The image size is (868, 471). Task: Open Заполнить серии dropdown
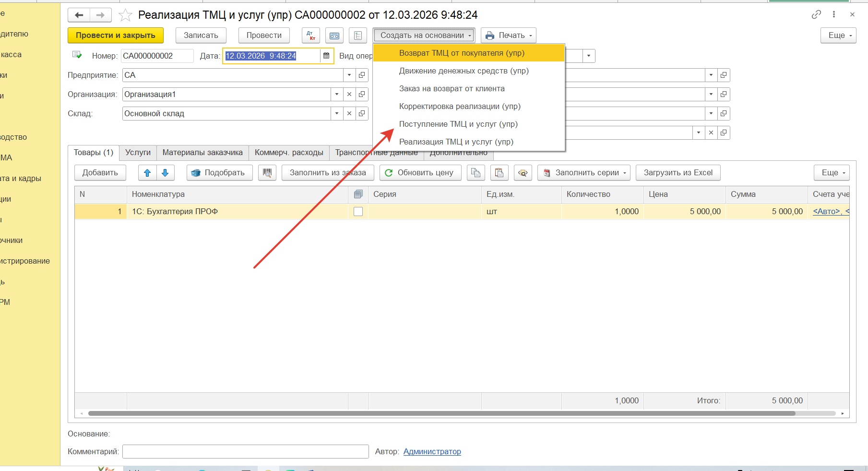pos(584,173)
